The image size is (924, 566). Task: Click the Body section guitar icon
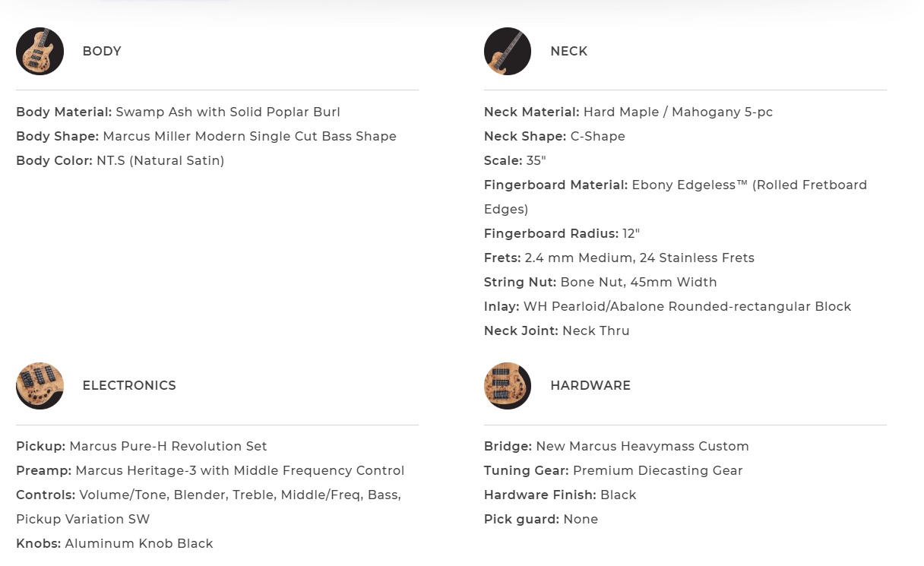pos(40,52)
